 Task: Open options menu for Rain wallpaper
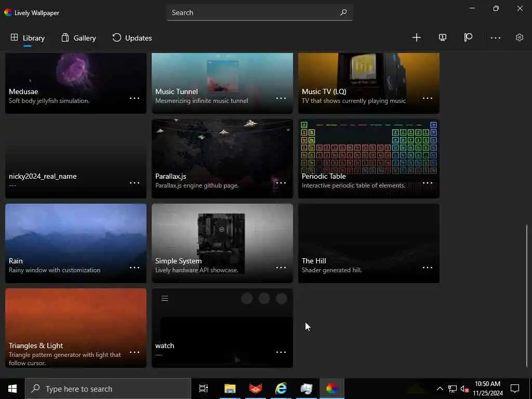pyautogui.click(x=135, y=268)
